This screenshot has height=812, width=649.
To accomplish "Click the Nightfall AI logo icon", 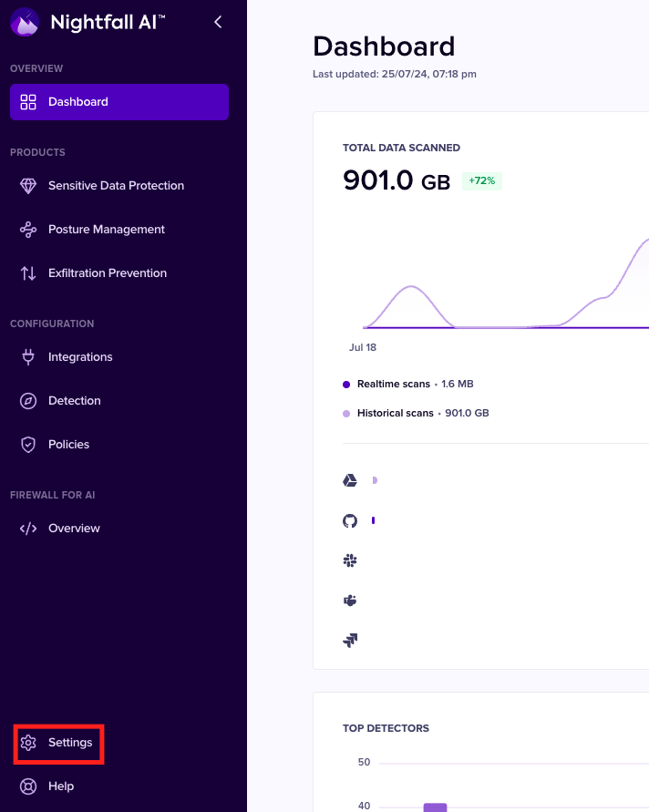I will coord(25,22).
